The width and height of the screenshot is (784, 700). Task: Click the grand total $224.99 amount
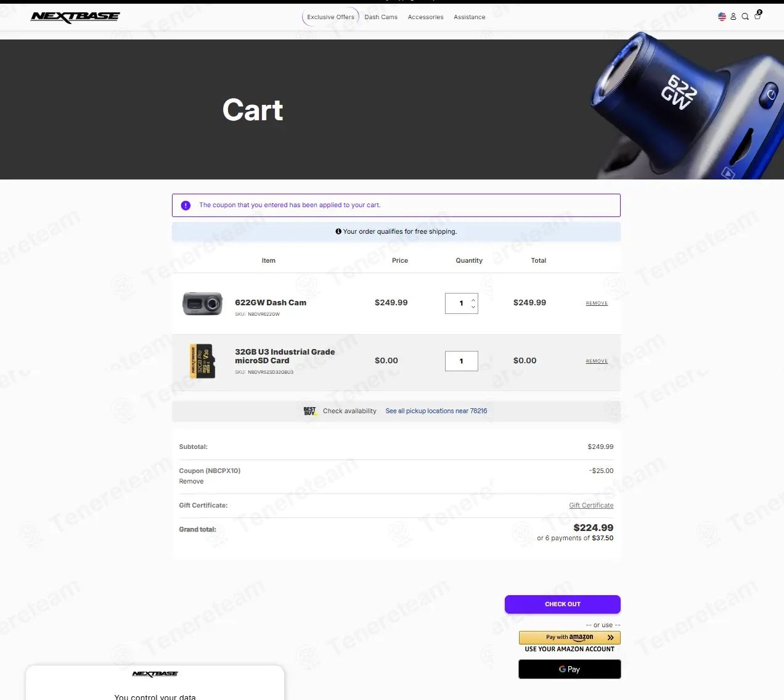[594, 527]
